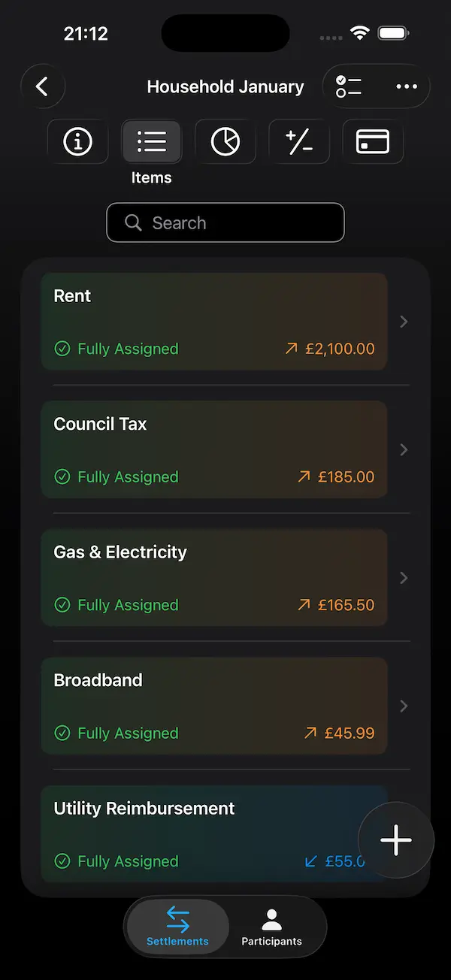The height and width of the screenshot is (980, 451).
Task: Tap the green checkmark on Council Tax
Action: [62, 476]
